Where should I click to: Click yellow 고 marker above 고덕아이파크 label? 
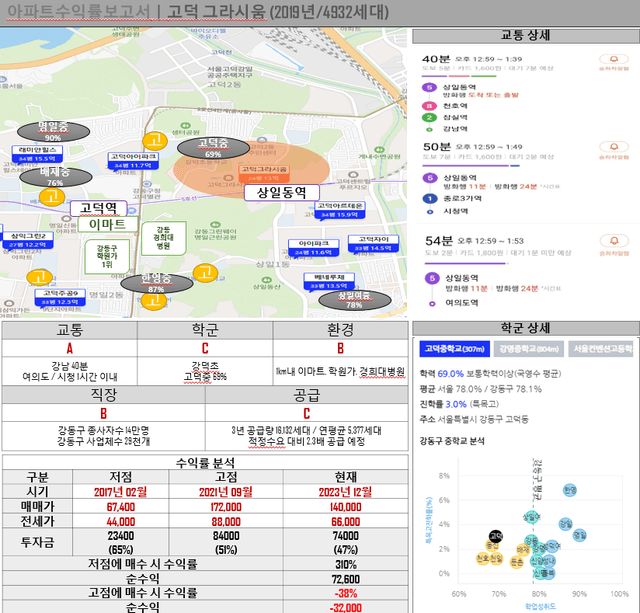click(x=155, y=141)
